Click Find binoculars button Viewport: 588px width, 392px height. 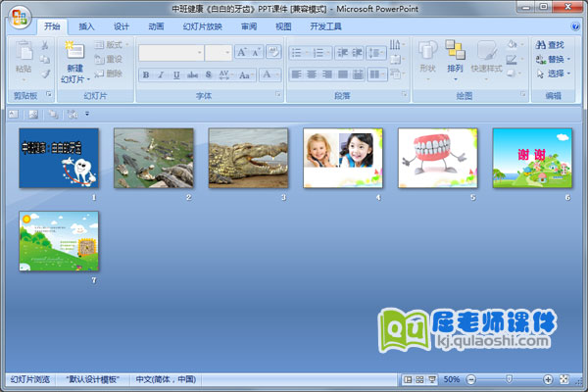[x=550, y=45]
